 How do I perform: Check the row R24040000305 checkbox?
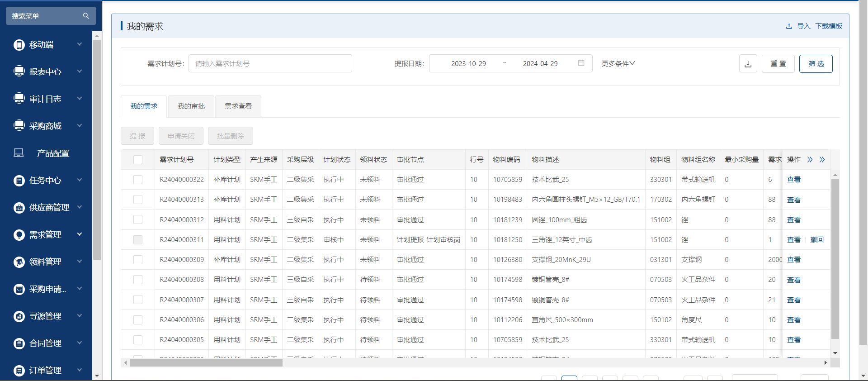click(138, 340)
